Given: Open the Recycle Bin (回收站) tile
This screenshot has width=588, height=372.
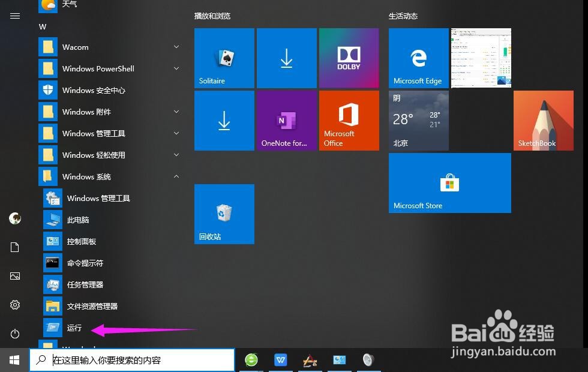Looking at the screenshot, I should (x=224, y=214).
